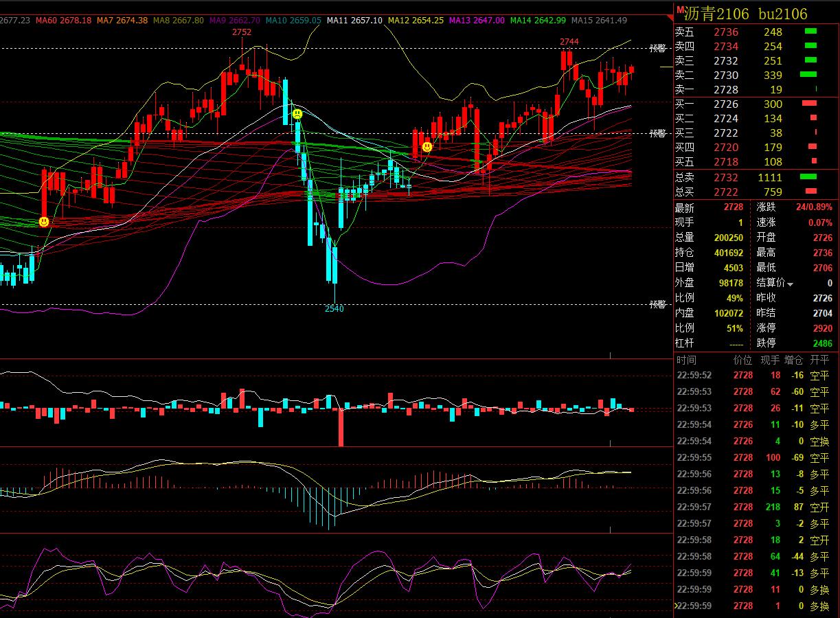Click the 卖五 price 2736
The image size is (840, 618).
726,32
